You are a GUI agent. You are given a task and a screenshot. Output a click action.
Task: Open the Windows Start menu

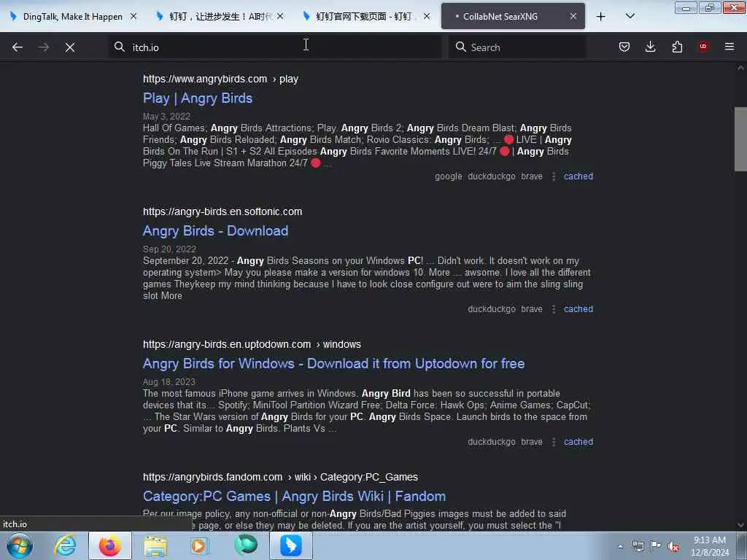pyautogui.click(x=20, y=545)
